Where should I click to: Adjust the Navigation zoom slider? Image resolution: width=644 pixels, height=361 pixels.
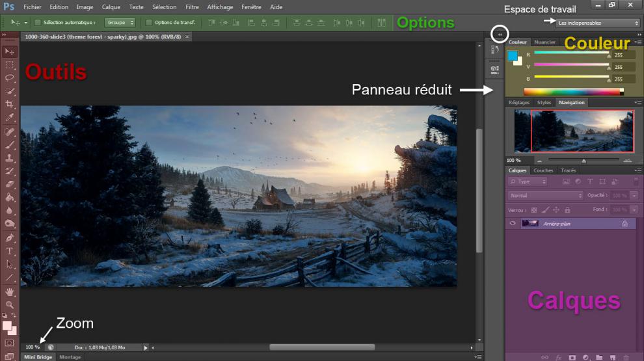click(584, 160)
